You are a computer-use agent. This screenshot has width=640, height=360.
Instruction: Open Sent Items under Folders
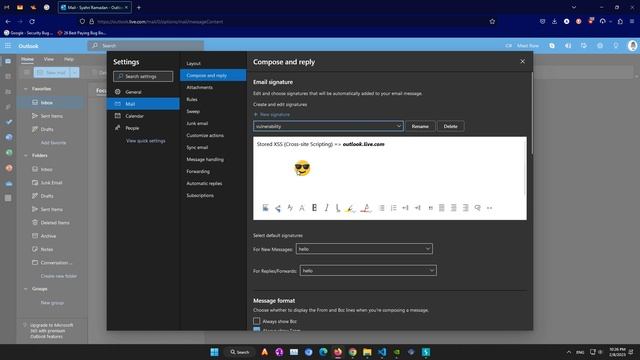pyautogui.click(x=52, y=209)
